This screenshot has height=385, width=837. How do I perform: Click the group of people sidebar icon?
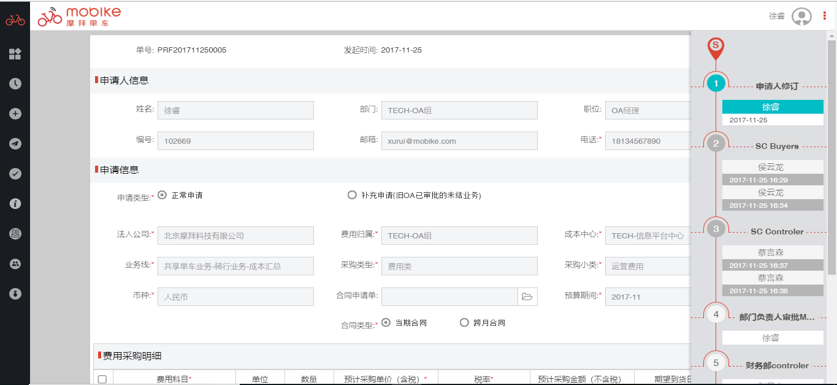[15, 263]
